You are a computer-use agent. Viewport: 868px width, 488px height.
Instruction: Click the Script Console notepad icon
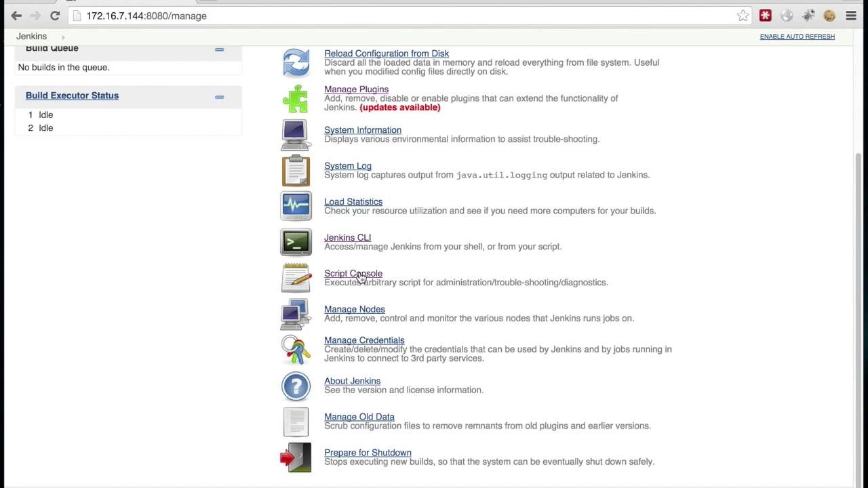click(296, 278)
